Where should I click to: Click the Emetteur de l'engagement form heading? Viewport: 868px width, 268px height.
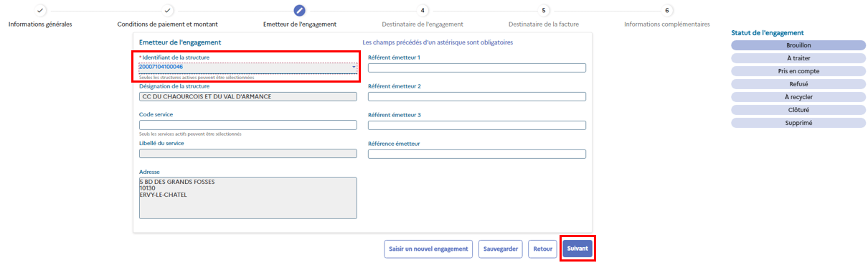pyautogui.click(x=180, y=43)
